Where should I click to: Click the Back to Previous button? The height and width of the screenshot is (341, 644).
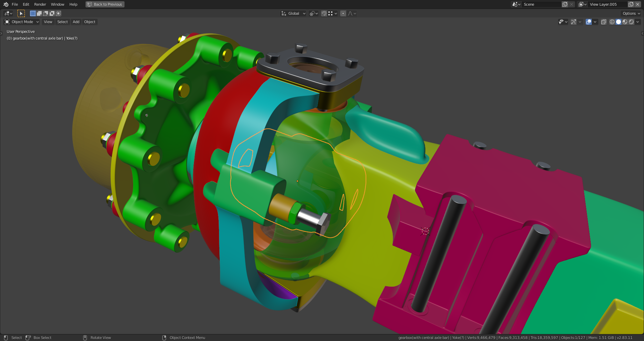click(x=105, y=4)
